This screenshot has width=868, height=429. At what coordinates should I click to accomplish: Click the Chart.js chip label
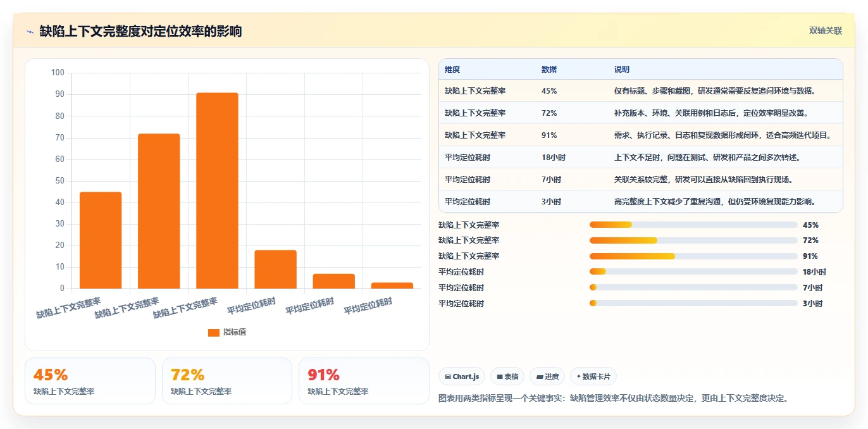[x=466, y=377]
